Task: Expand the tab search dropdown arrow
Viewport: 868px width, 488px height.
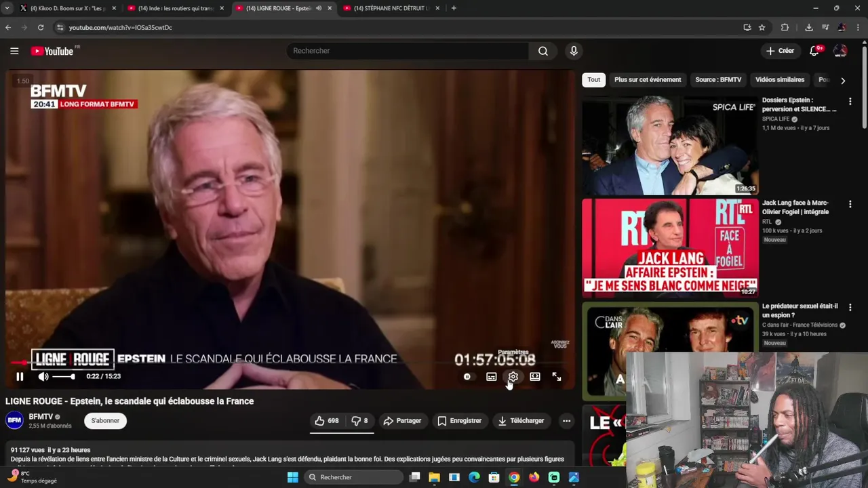Action: [7, 8]
